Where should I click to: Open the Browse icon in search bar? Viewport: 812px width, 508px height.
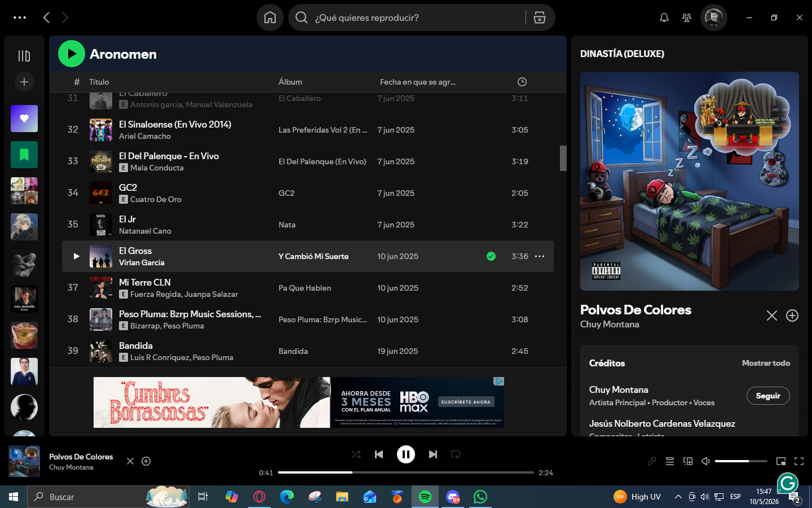click(540, 17)
